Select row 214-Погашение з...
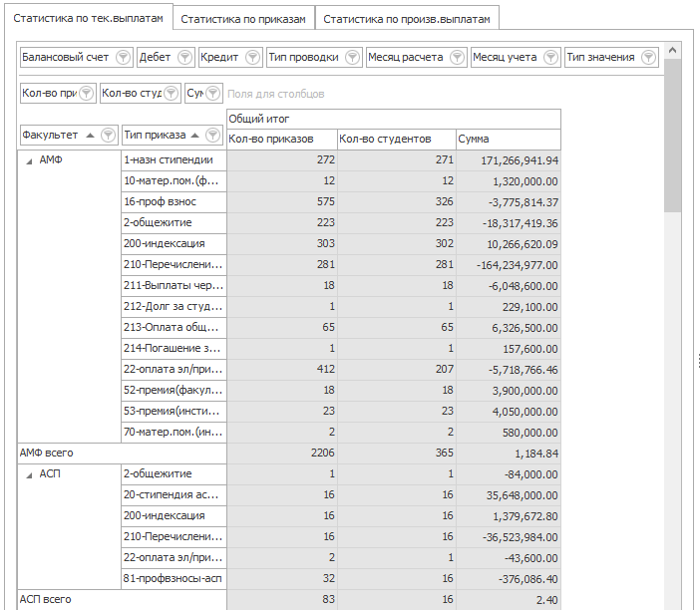Image resolution: width=700 pixels, height=610 pixels. tap(174, 349)
